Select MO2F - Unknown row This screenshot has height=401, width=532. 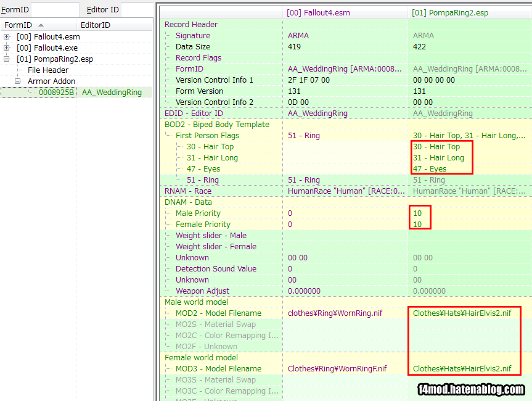(207, 347)
